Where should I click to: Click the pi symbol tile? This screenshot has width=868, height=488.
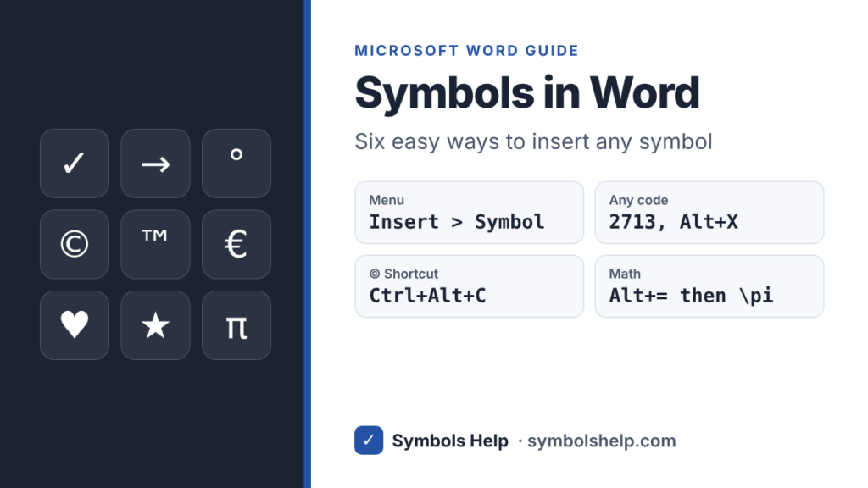pos(236,325)
